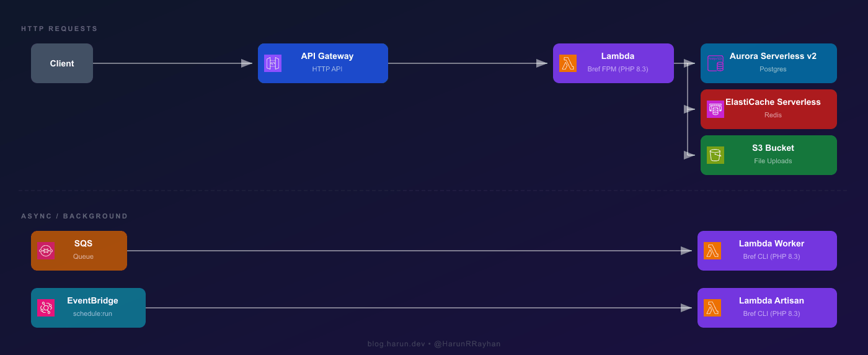The height and width of the screenshot is (355, 868).
Task: Select the 'Lambda Worker' title
Action: pos(771,243)
